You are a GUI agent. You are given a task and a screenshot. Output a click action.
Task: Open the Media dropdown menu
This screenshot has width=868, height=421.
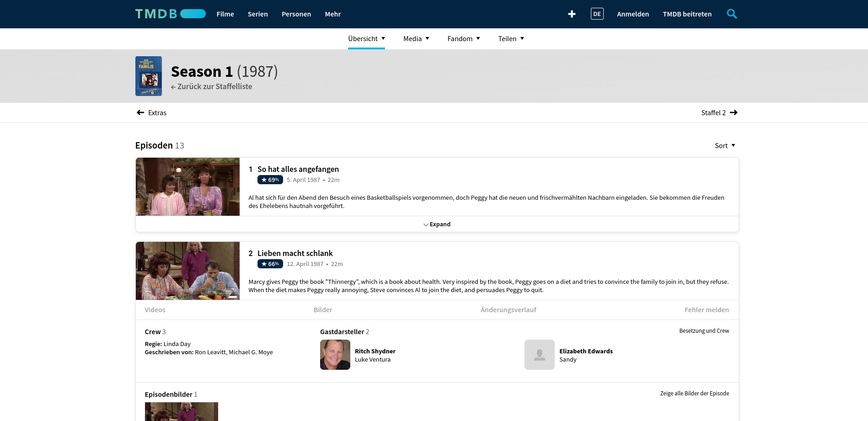(x=416, y=39)
